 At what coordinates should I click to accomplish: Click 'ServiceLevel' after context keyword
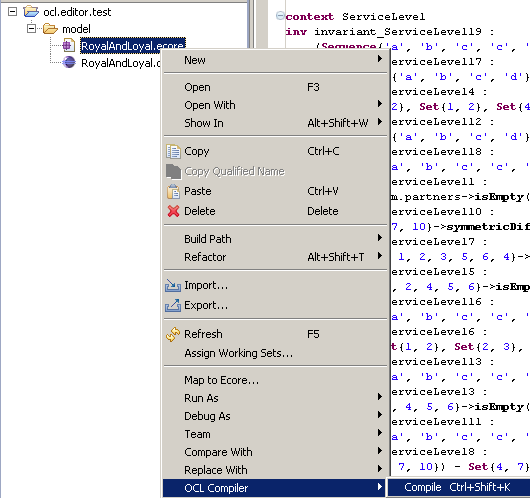click(383, 17)
